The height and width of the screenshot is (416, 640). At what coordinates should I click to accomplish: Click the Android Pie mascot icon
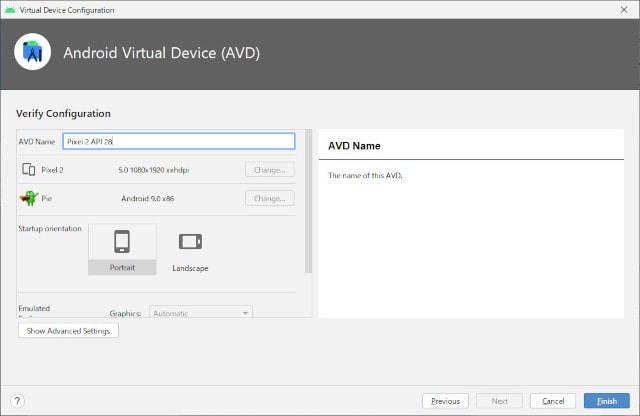(x=29, y=198)
